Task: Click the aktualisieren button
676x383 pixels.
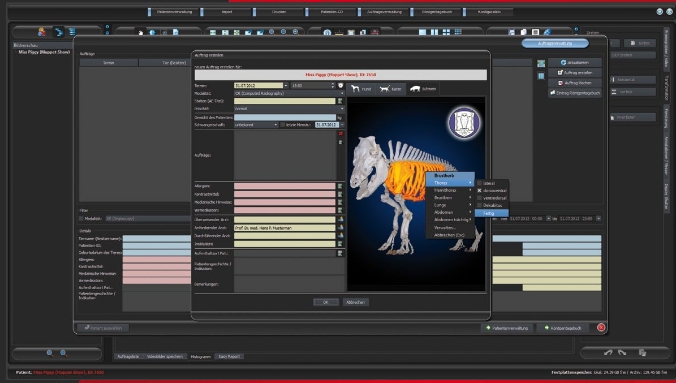Action: 575,63
